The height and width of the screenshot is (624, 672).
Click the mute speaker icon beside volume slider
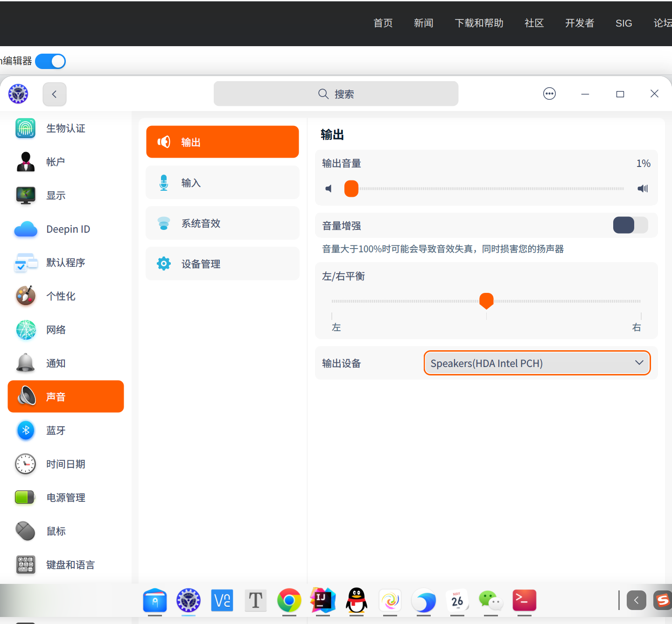point(329,188)
